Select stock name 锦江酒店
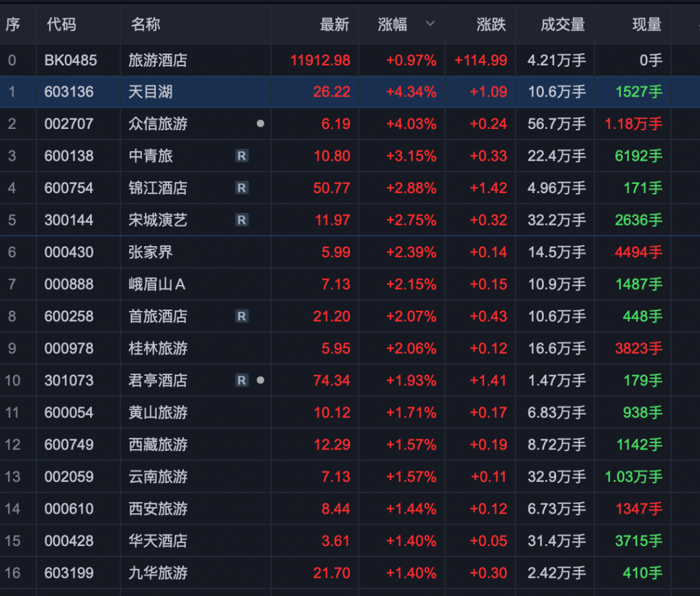700x596 pixels. (158, 188)
